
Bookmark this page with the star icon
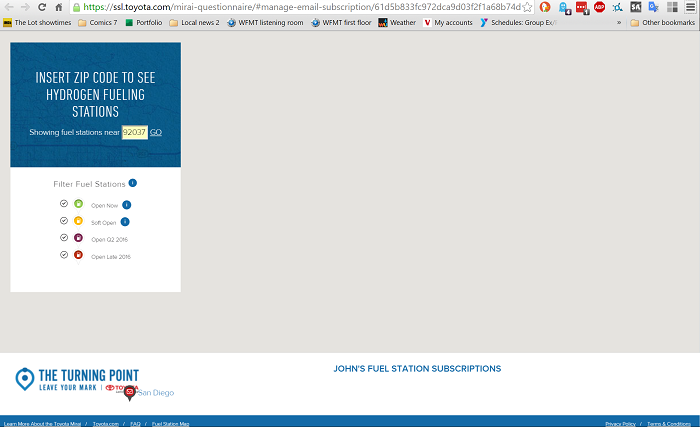coord(527,7)
